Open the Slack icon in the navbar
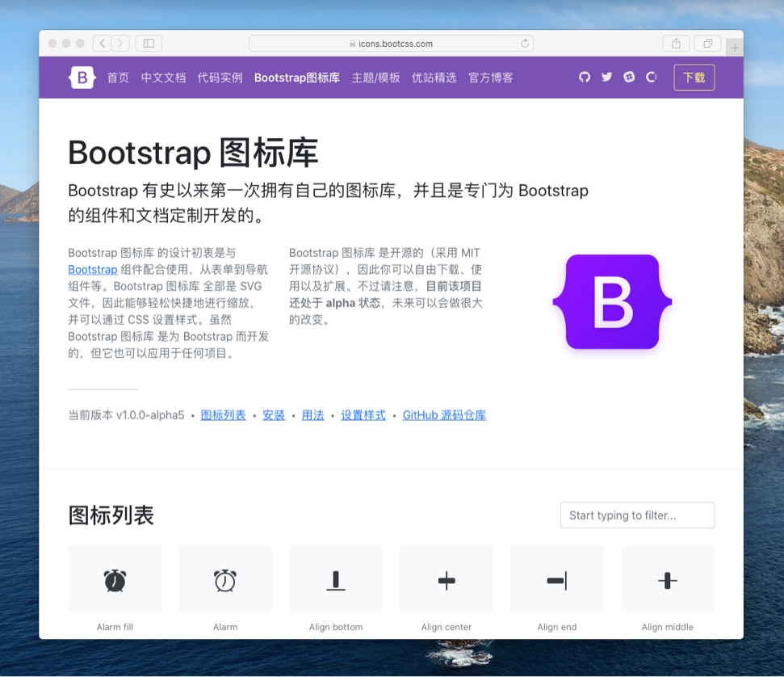The width and height of the screenshot is (784, 677). 629,77
